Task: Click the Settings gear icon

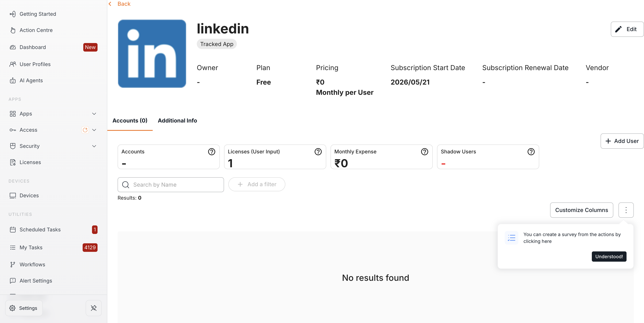Action: (13, 308)
